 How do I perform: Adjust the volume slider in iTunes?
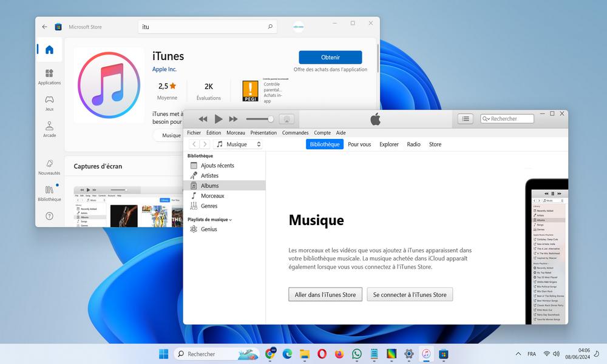click(259, 119)
